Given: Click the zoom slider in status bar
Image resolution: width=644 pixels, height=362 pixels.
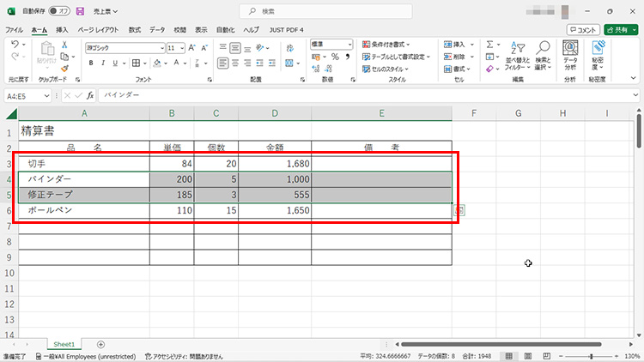Looking at the screenshot, I should click(591, 355).
